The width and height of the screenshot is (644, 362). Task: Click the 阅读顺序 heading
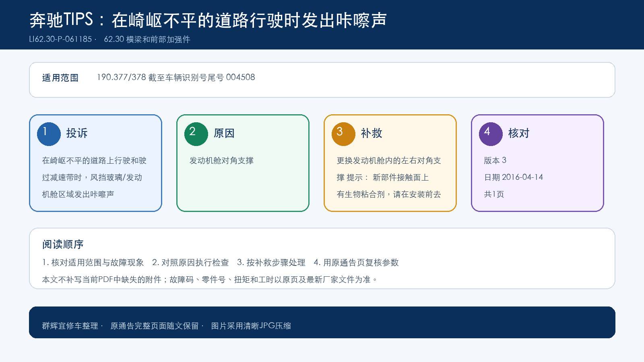(x=63, y=244)
